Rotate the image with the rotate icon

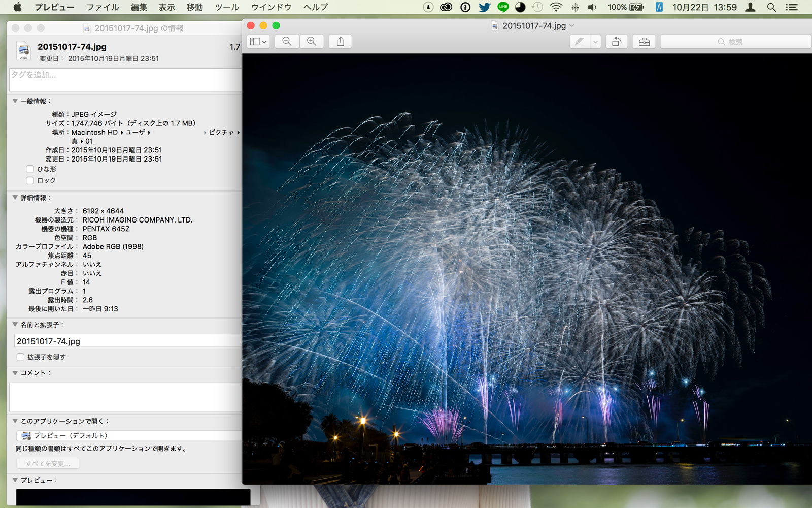616,42
